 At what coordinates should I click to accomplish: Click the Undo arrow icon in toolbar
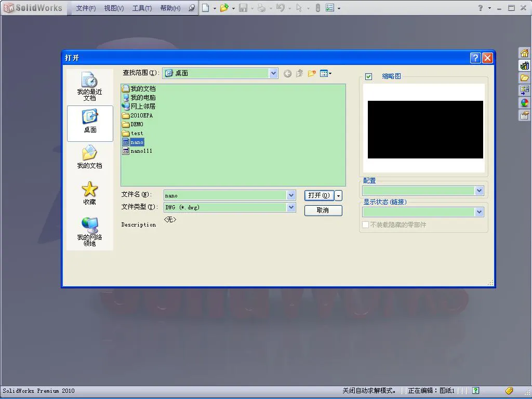click(280, 7)
